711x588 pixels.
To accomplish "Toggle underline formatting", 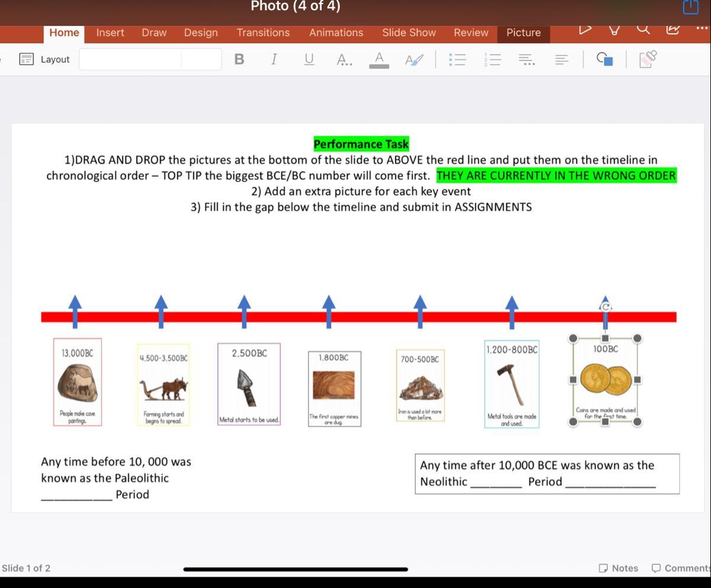I will (309, 59).
